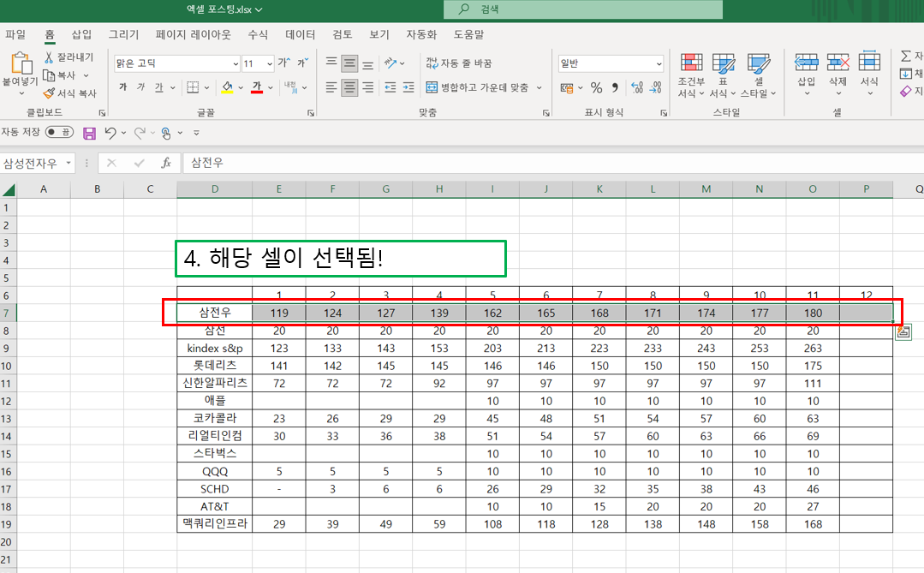The image size is (924, 573).
Task: Decrease indent icon
Action: point(390,87)
